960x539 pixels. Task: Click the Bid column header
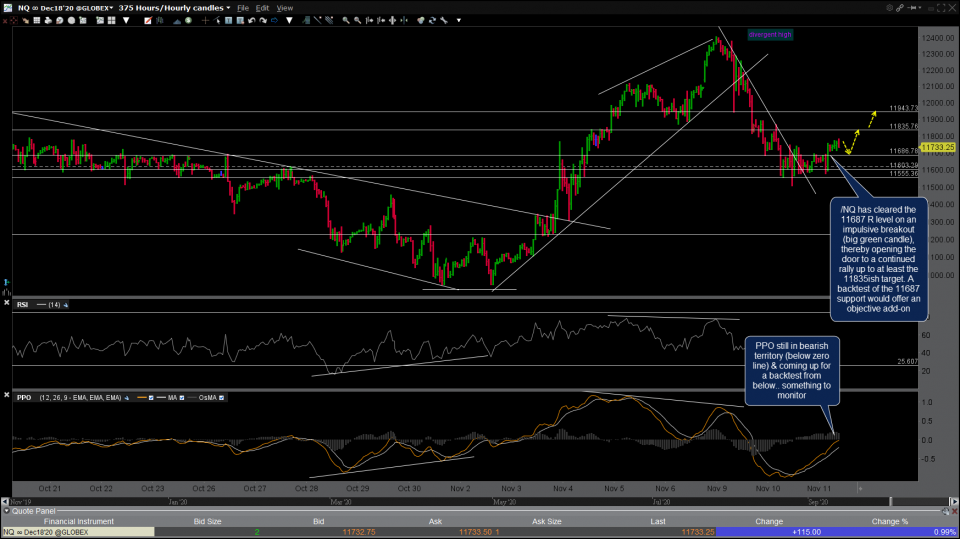tap(318, 521)
